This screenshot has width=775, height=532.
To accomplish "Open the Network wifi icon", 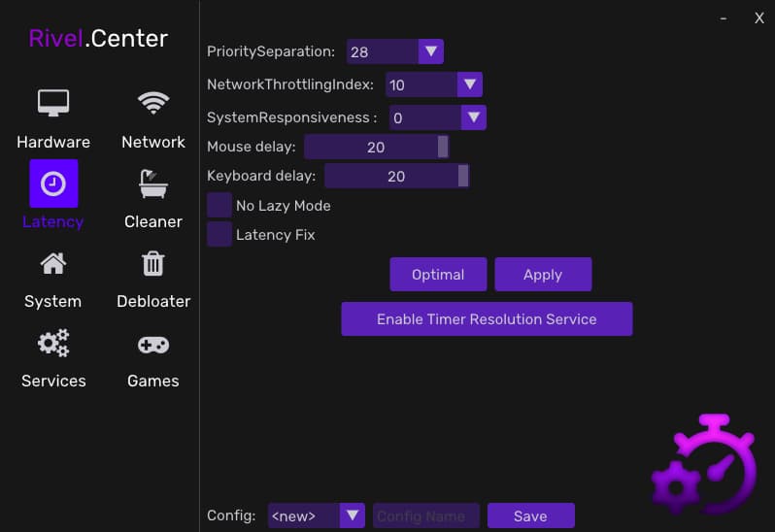I will (x=153, y=103).
